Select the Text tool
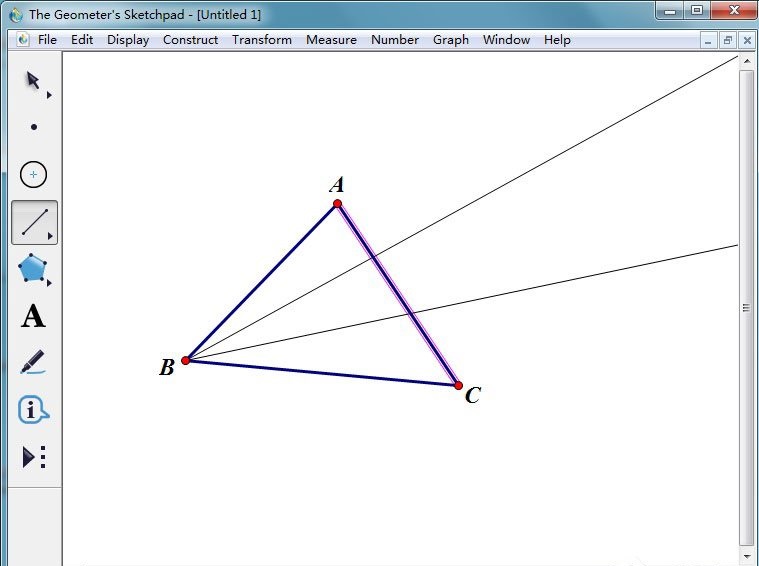 point(33,316)
